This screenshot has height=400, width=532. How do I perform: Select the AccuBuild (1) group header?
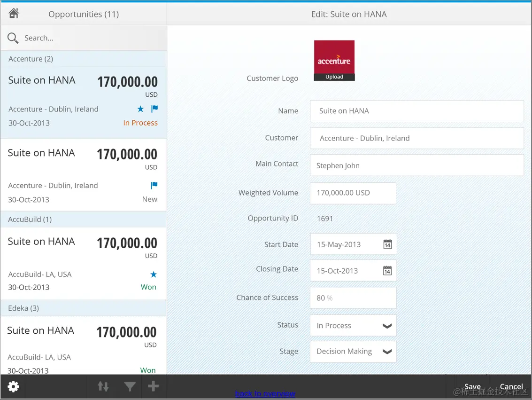coord(84,220)
